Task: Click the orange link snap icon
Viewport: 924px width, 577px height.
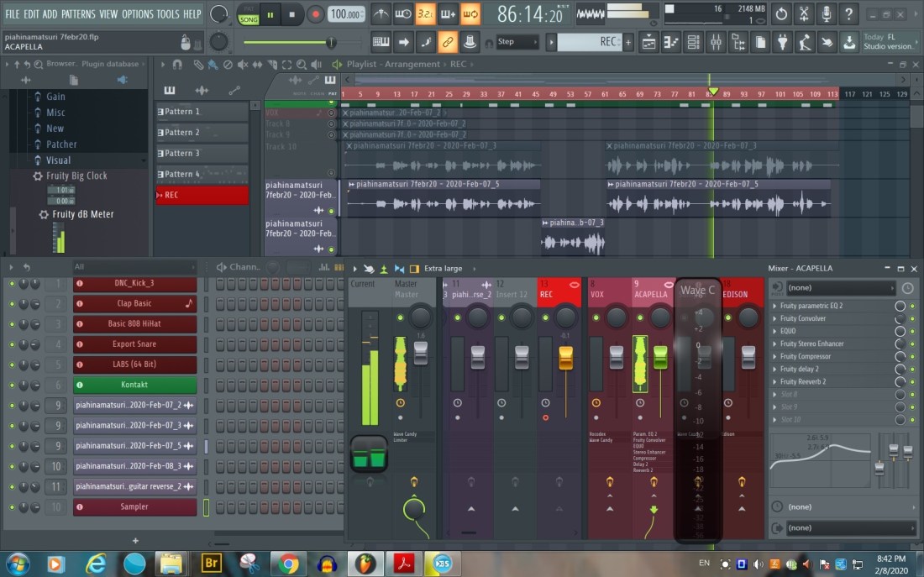Action: click(448, 42)
